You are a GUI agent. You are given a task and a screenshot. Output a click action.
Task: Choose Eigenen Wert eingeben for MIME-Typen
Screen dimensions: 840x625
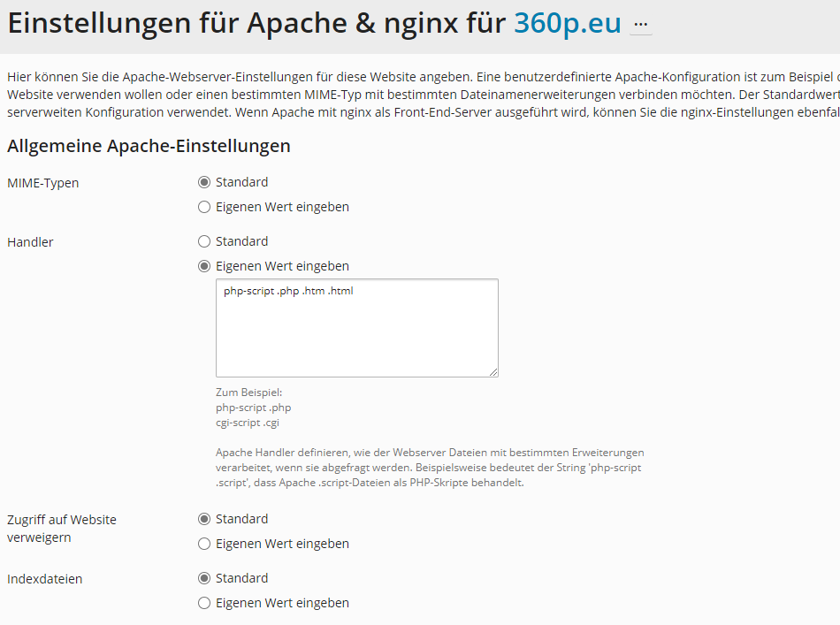click(x=204, y=207)
